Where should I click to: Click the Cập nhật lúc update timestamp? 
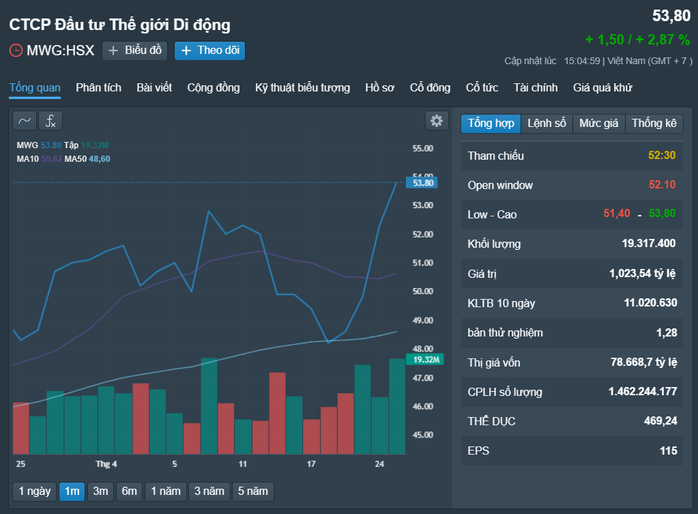tap(598, 61)
